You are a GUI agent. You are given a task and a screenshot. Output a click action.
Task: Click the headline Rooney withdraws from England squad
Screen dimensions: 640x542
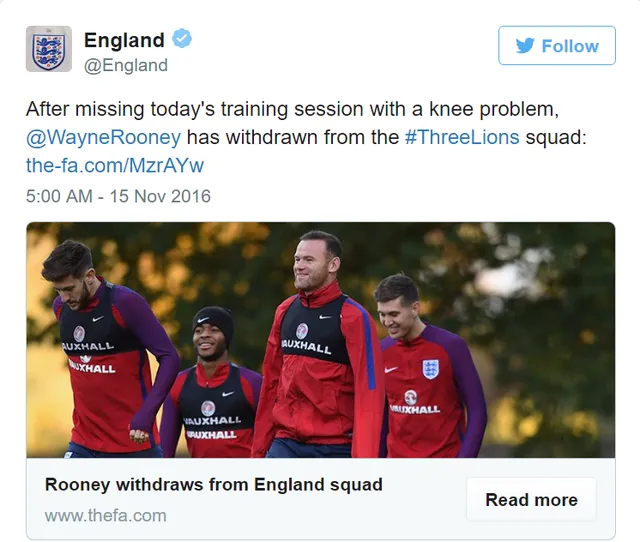pos(213,485)
